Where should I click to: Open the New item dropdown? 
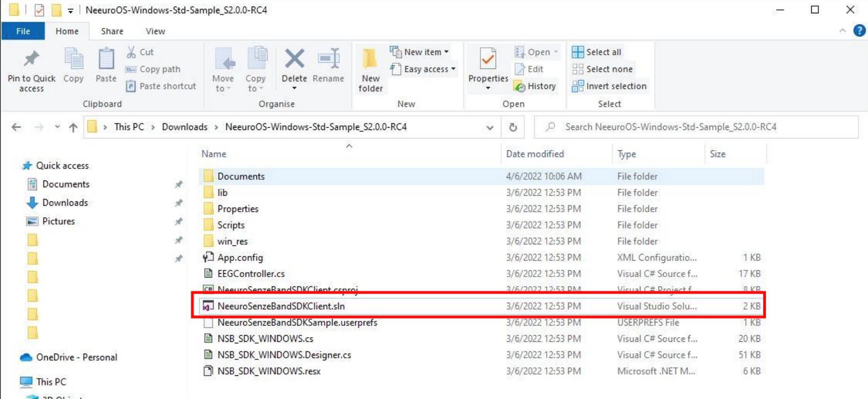(x=419, y=52)
